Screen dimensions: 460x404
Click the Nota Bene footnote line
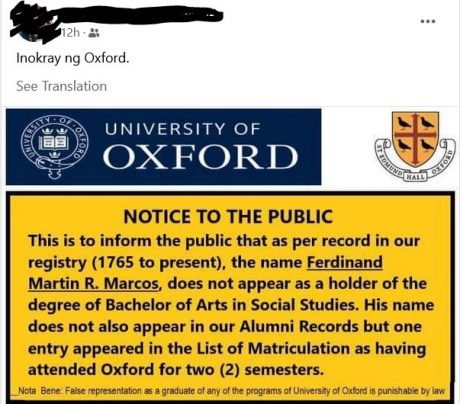point(231,391)
